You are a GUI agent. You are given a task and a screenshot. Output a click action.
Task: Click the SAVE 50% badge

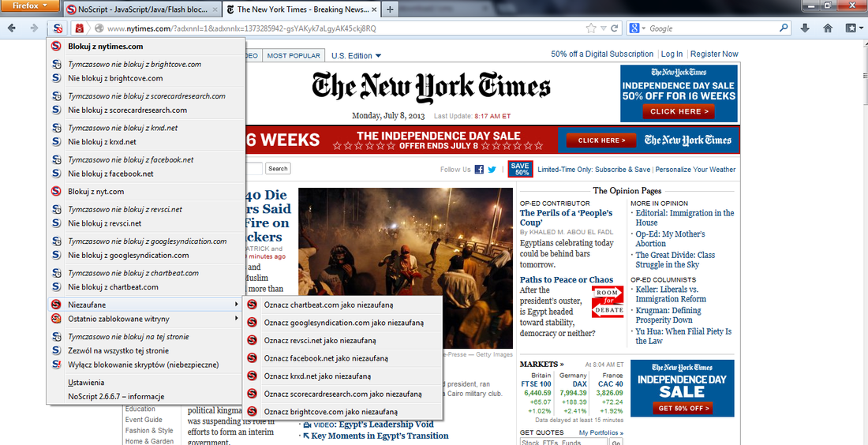coord(520,169)
